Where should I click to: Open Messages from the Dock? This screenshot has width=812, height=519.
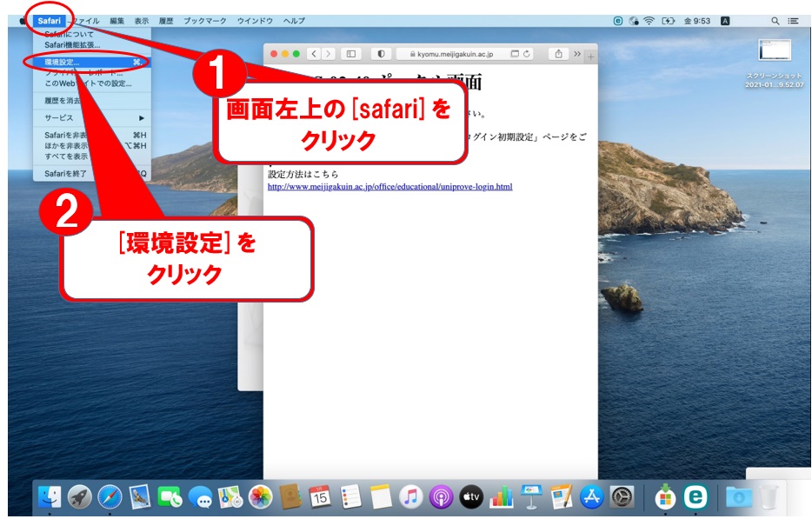click(200, 496)
